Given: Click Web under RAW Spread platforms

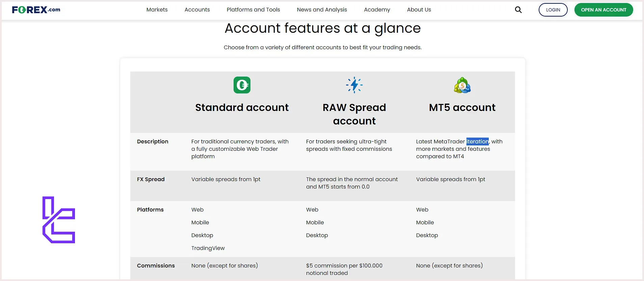Looking at the screenshot, I should 312,210.
